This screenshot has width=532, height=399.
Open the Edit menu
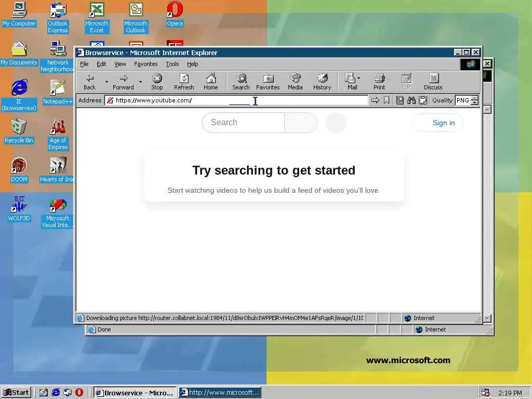(101, 64)
